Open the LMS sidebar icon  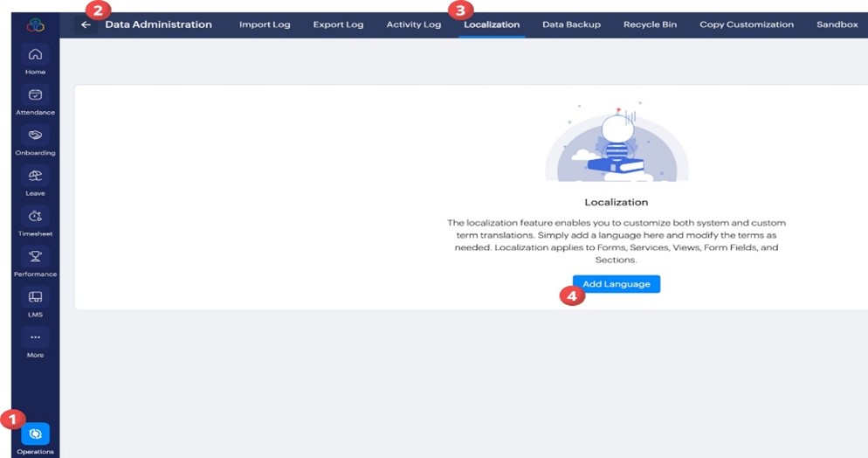(x=35, y=297)
